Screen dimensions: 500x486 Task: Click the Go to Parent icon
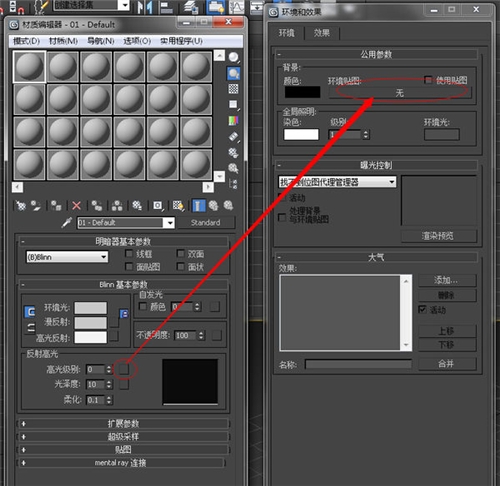[x=213, y=206]
